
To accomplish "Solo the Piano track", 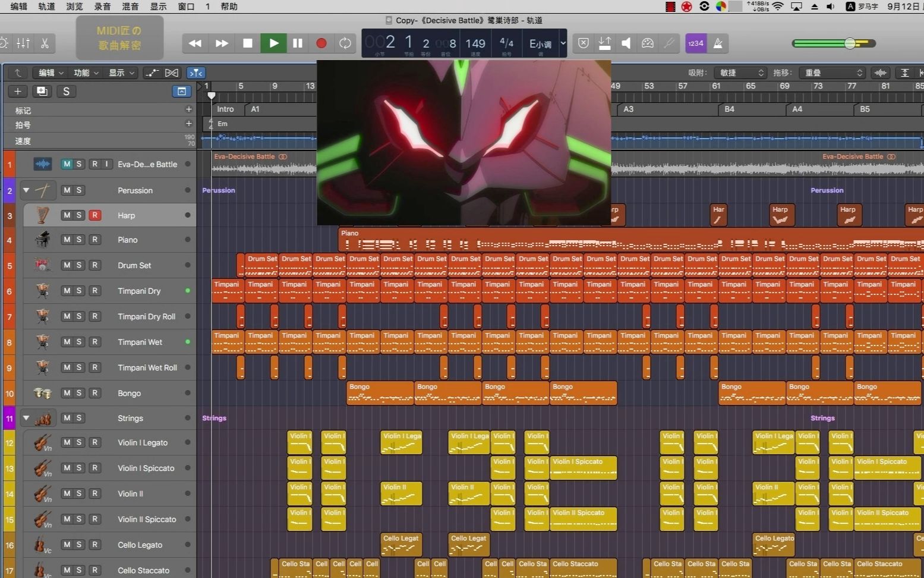I will (79, 240).
